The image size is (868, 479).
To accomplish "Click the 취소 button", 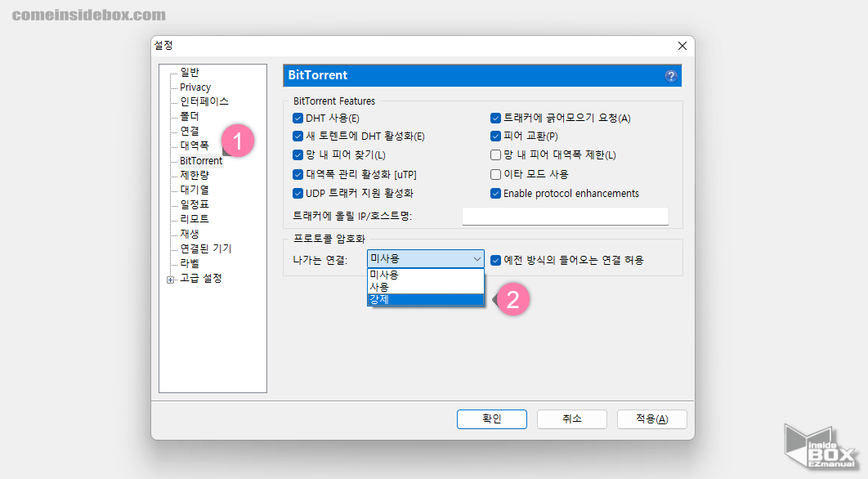I will coord(572,419).
